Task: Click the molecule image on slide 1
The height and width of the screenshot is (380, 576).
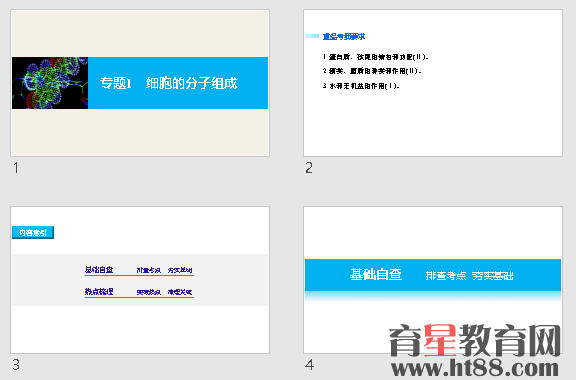Action: click(50, 83)
